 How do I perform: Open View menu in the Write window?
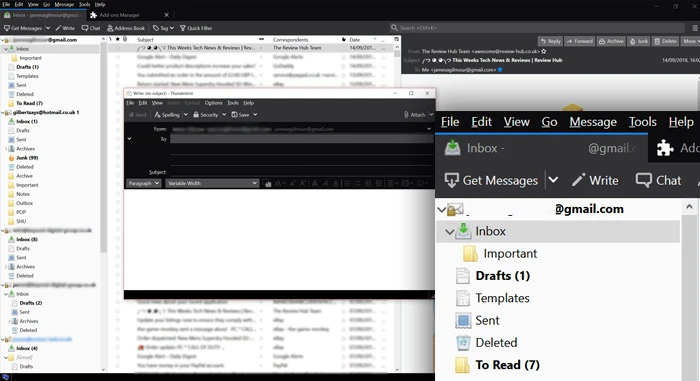(x=157, y=103)
